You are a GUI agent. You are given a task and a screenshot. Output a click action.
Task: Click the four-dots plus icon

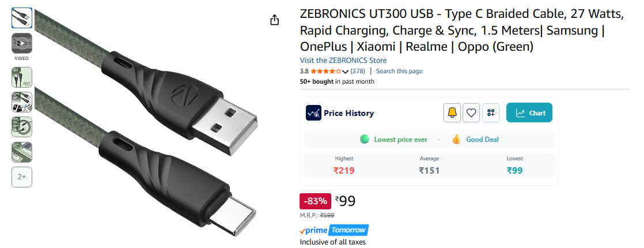point(491,113)
